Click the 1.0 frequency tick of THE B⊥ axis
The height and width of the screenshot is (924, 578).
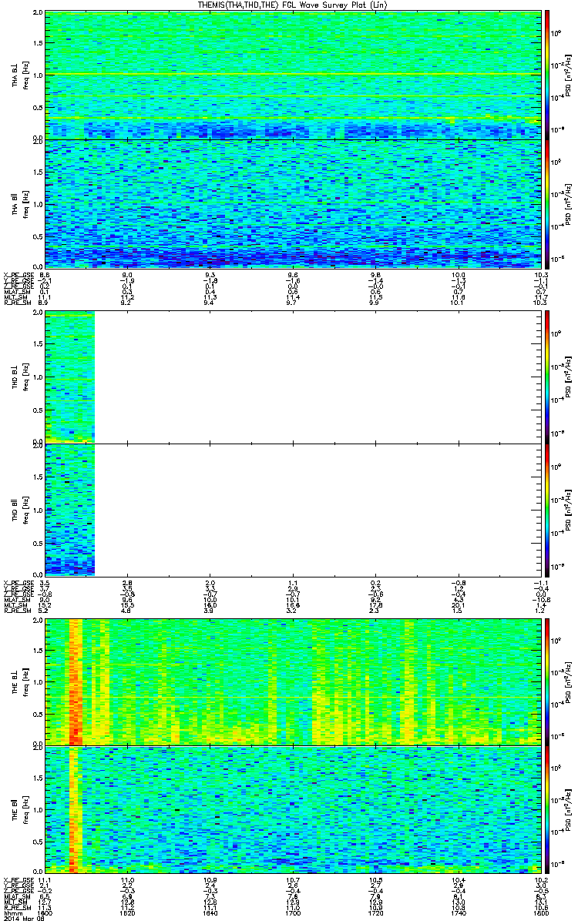39,682
